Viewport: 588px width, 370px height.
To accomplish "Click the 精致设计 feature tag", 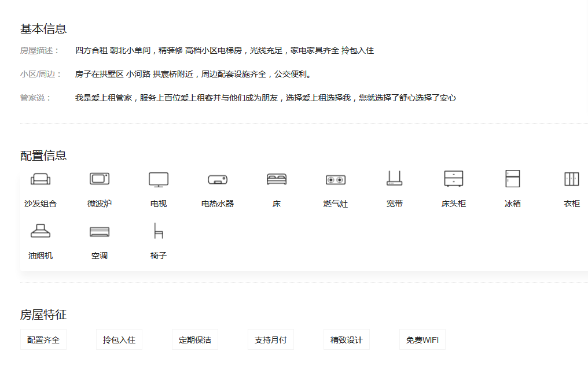I will click(347, 340).
